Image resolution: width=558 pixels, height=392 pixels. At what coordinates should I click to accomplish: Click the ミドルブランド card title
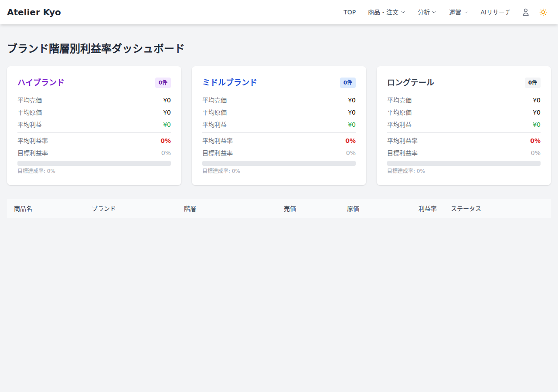pos(230,82)
